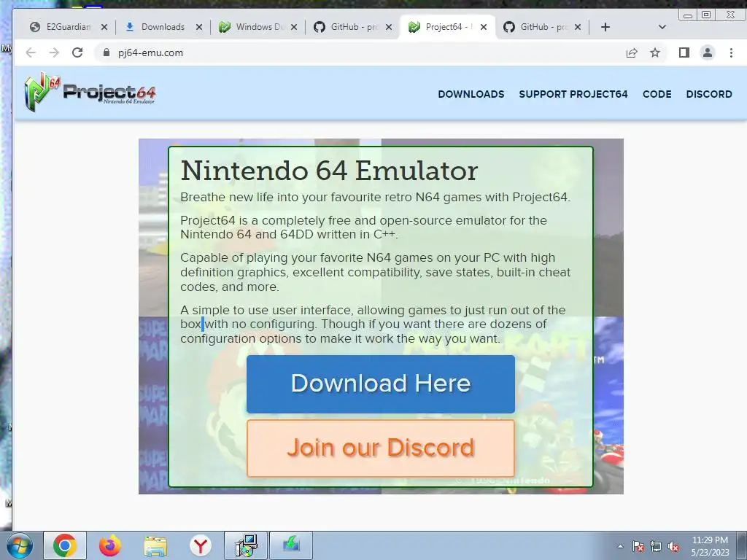Go forward to next page
The height and width of the screenshot is (560, 747).
coord(54,52)
